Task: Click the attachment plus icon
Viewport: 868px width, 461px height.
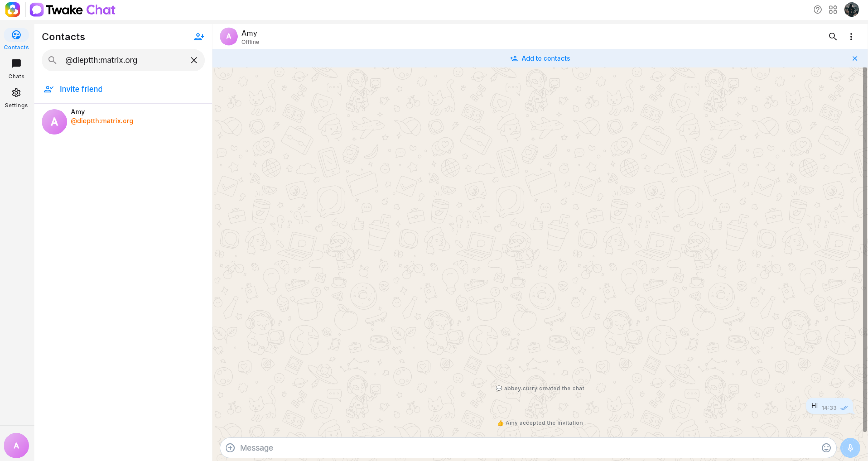Action: click(230, 448)
